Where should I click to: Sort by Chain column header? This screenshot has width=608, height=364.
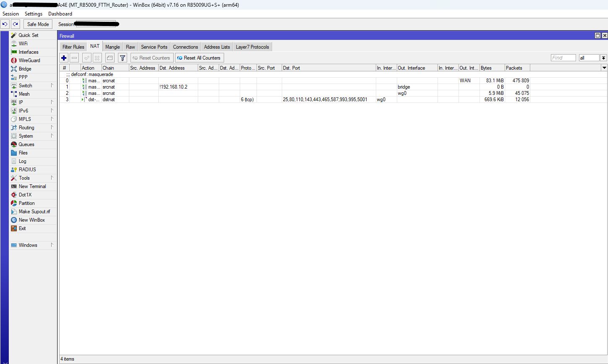(x=115, y=68)
